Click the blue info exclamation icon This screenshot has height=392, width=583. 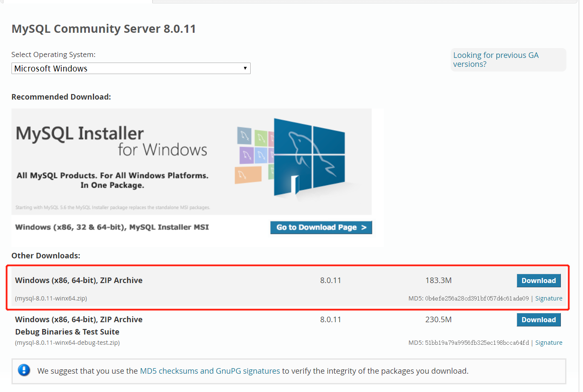click(x=24, y=370)
